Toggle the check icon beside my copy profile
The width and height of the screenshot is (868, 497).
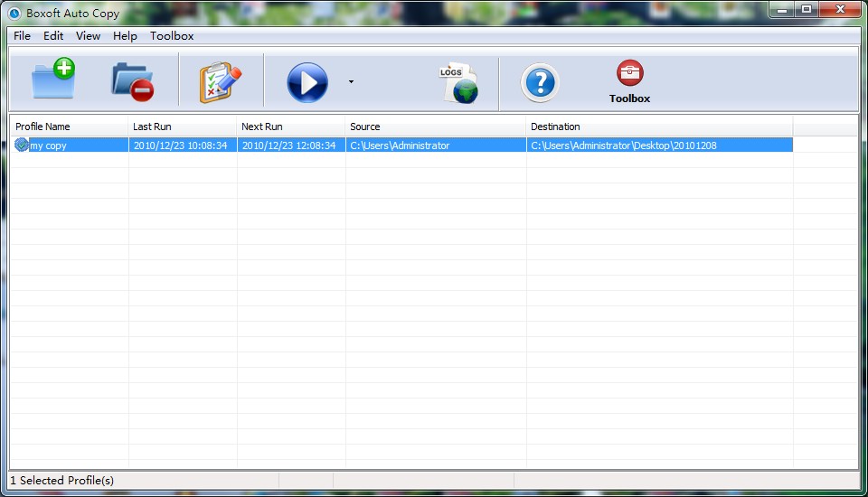click(x=22, y=145)
